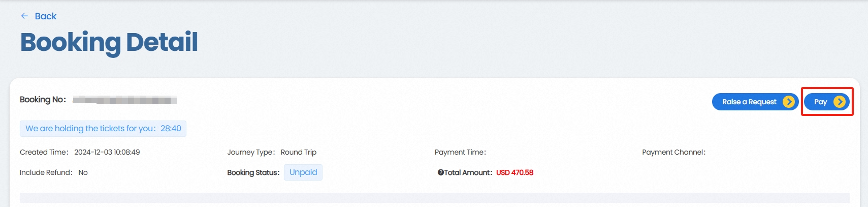Click the question mark icon beside Total Amount
The image size is (868, 207).
tap(440, 172)
